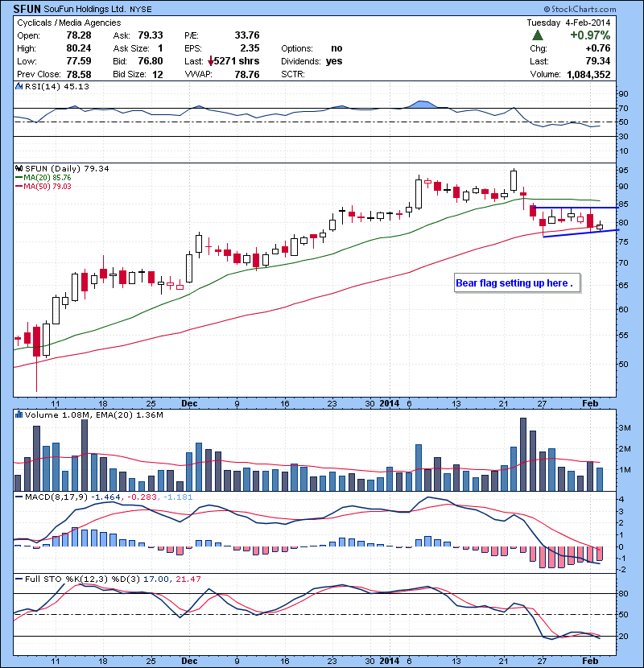Click the Ask price 79.33
644x668 pixels.
pos(151,35)
